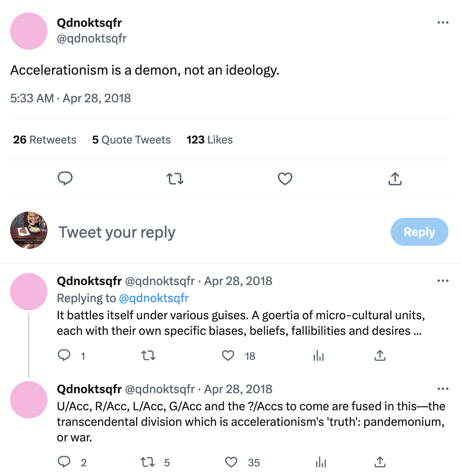Image resolution: width=461 pixels, height=476 pixels.
Task: Open the view analytics icon on first reply
Action: pos(319,355)
